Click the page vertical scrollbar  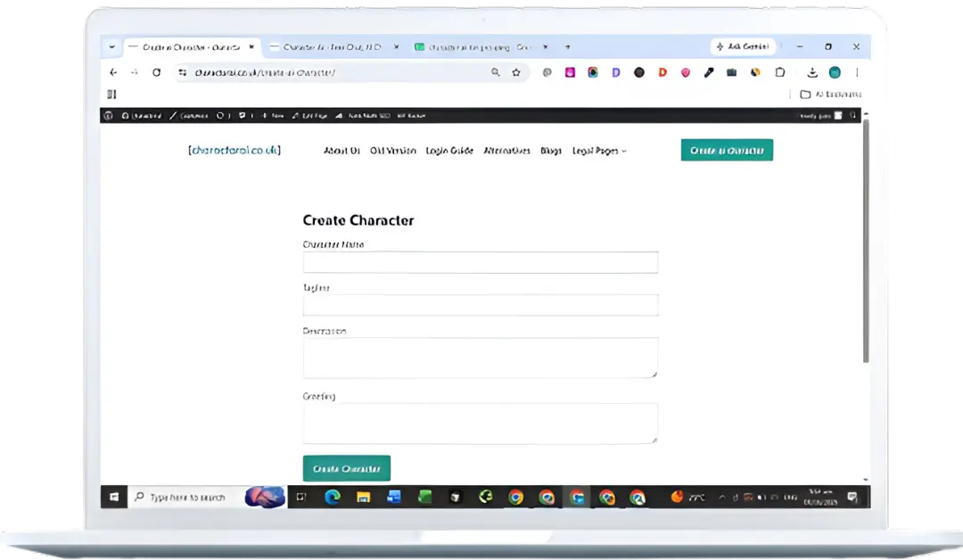pos(866,241)
